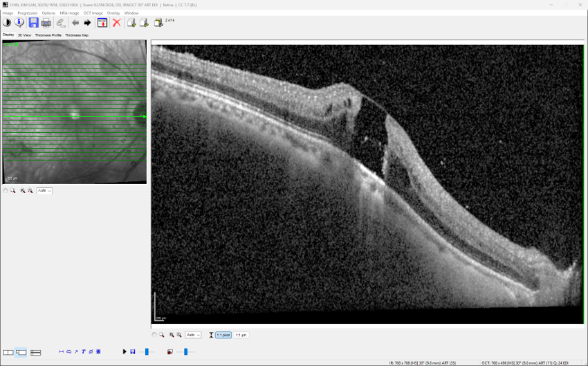The height and width of the screenshot is (366, 588).
Task: Open the Overlay menu
Action: click(113, 13)
